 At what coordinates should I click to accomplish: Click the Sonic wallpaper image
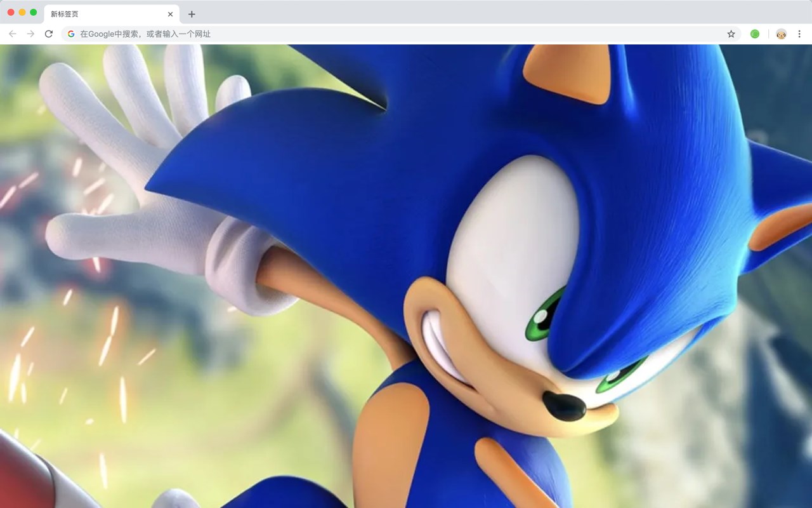tap(406, 276)
